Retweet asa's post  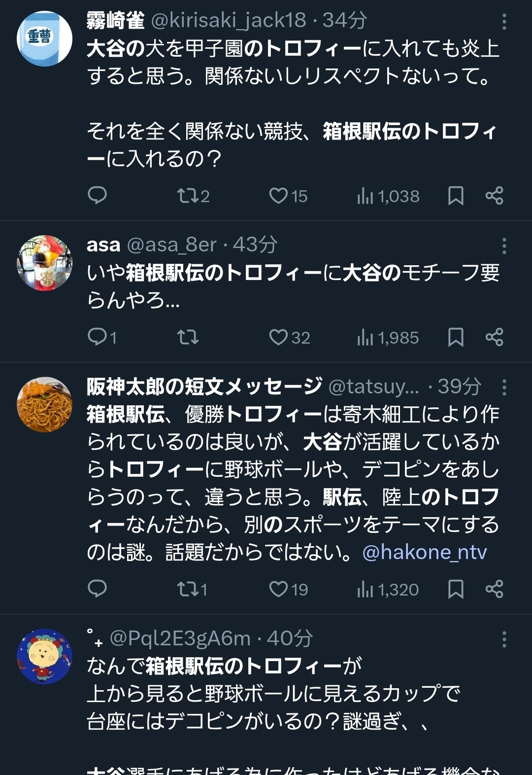188,337
